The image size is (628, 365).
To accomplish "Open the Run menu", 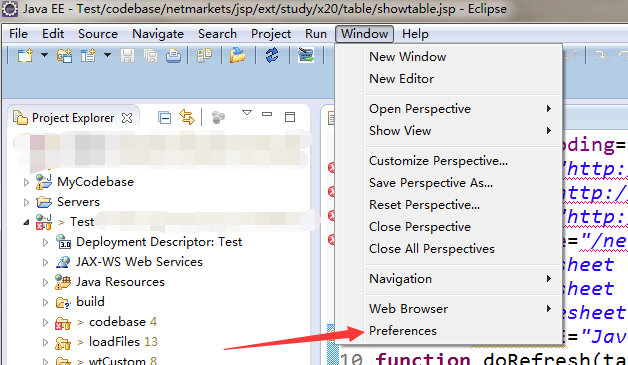I will pos(316,34).
